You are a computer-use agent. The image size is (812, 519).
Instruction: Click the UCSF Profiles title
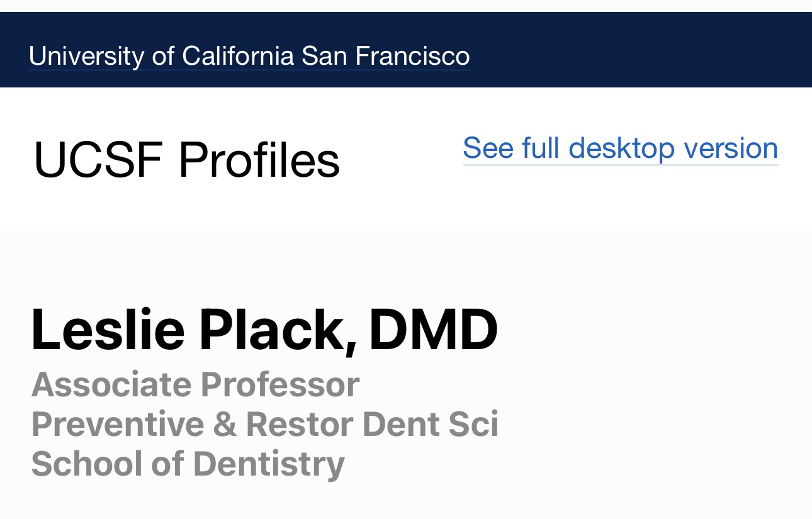pyautogui.click(x=186, y=160)
